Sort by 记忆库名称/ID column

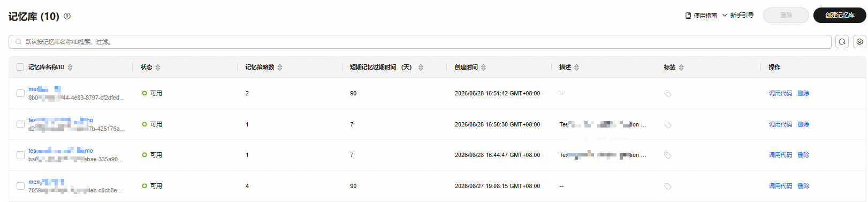coord(70,68)
